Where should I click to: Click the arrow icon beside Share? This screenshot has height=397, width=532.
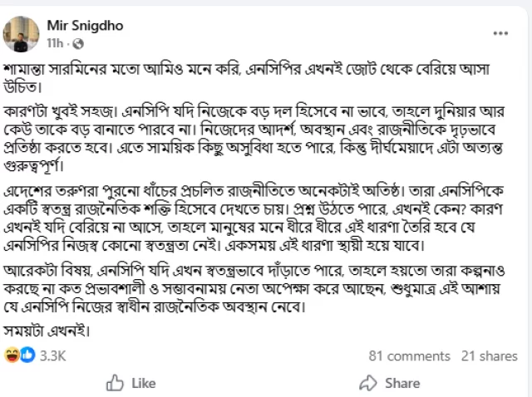pos(368,383)
